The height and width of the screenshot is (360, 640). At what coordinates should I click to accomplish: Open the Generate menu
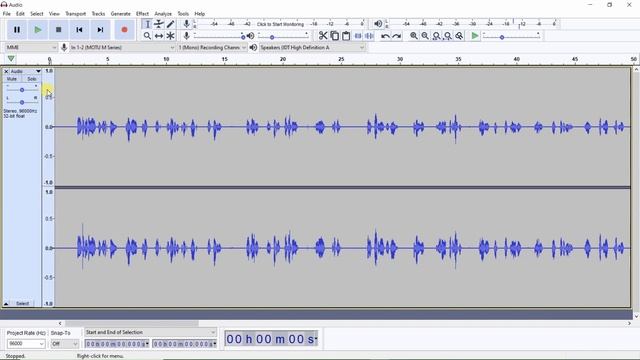(120, 14)
